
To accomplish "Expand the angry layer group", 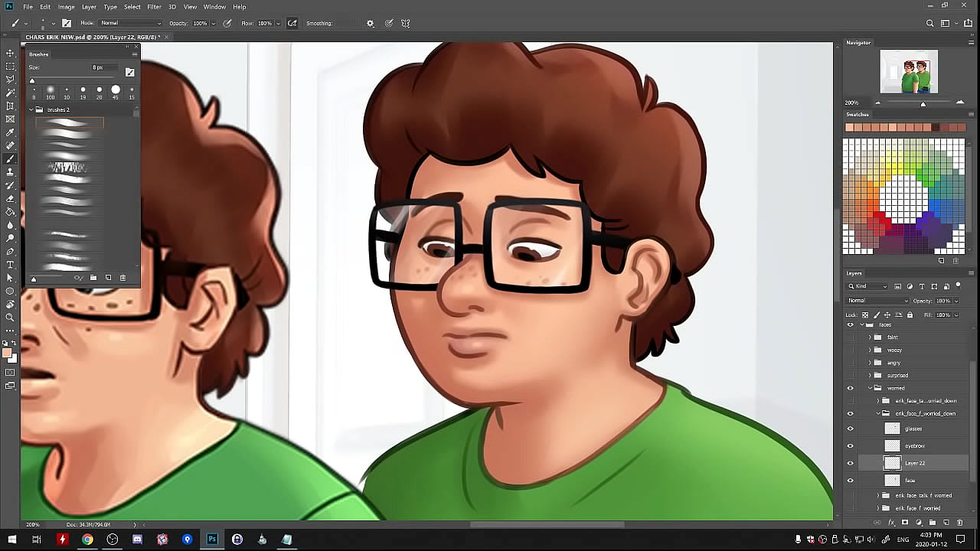I will [x=870, y=363].
